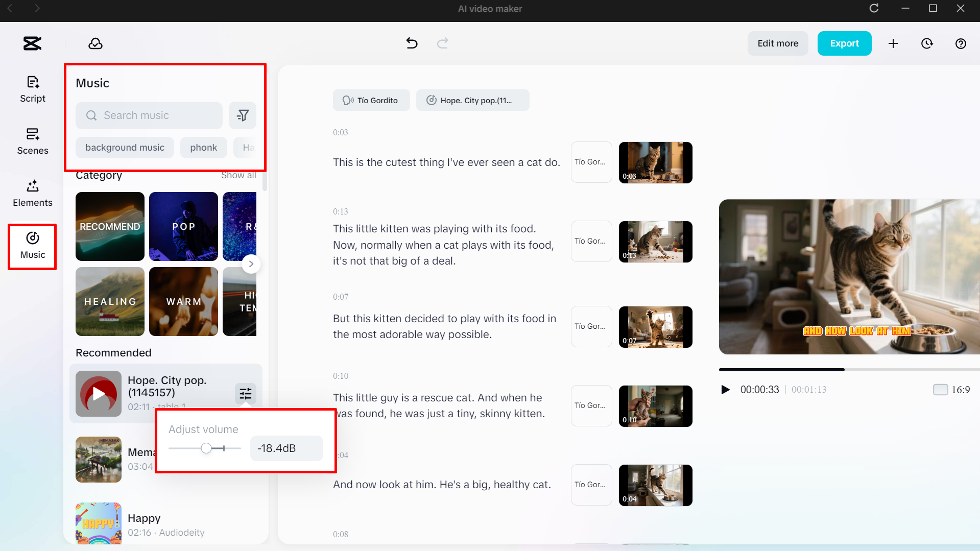
Task: Open the Scenes tab
Action: [33, 141]
